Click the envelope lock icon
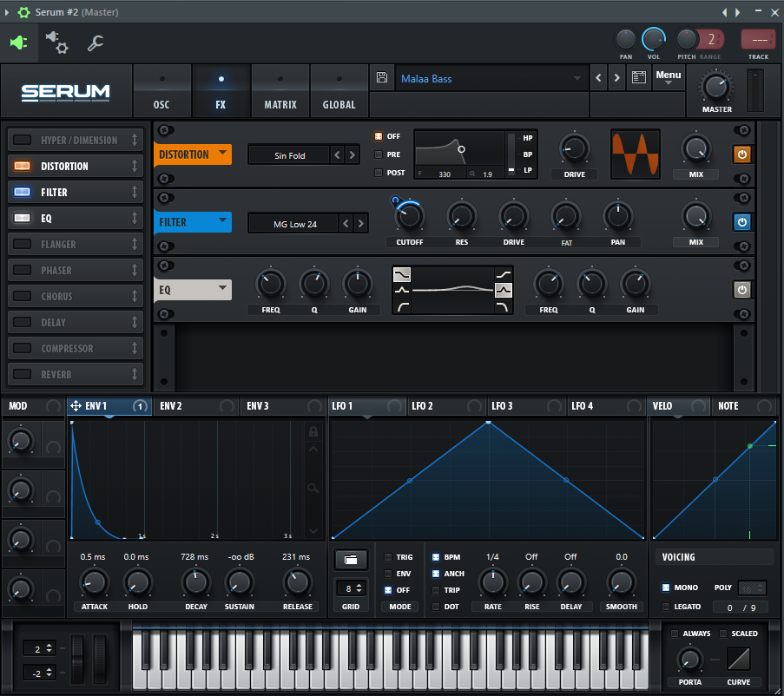The width and height of the screenshot is (784, 696). 313,431
